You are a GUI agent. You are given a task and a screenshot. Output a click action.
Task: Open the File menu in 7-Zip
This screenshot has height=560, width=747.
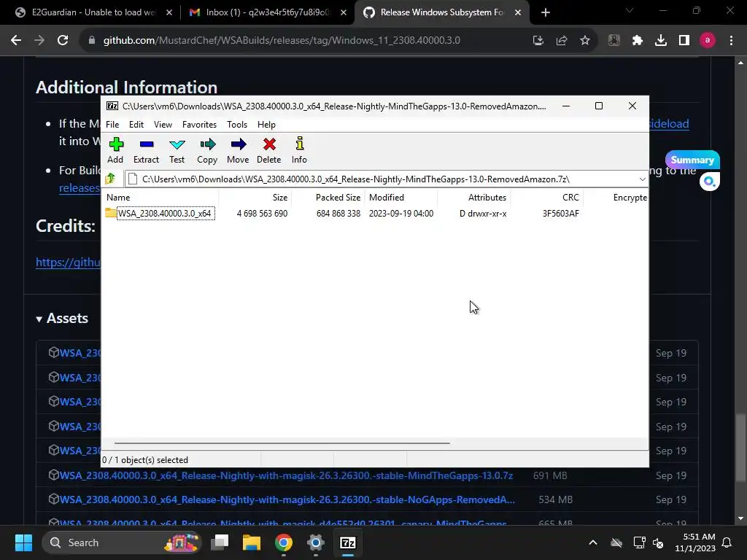point(112,124)
